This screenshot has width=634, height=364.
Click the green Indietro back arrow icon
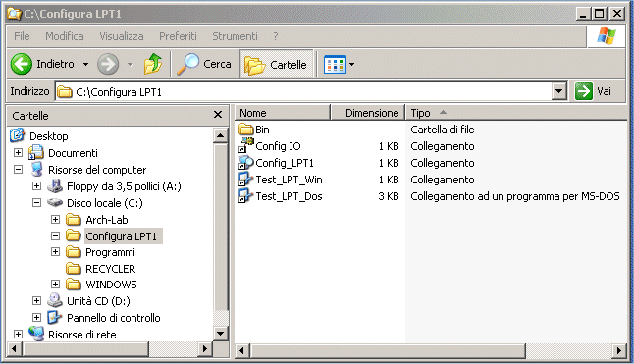22,64
